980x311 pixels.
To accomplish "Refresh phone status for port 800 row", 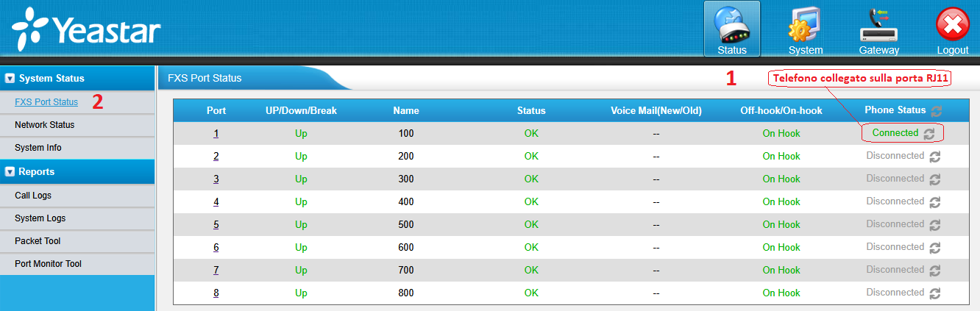I will (935, 293).
